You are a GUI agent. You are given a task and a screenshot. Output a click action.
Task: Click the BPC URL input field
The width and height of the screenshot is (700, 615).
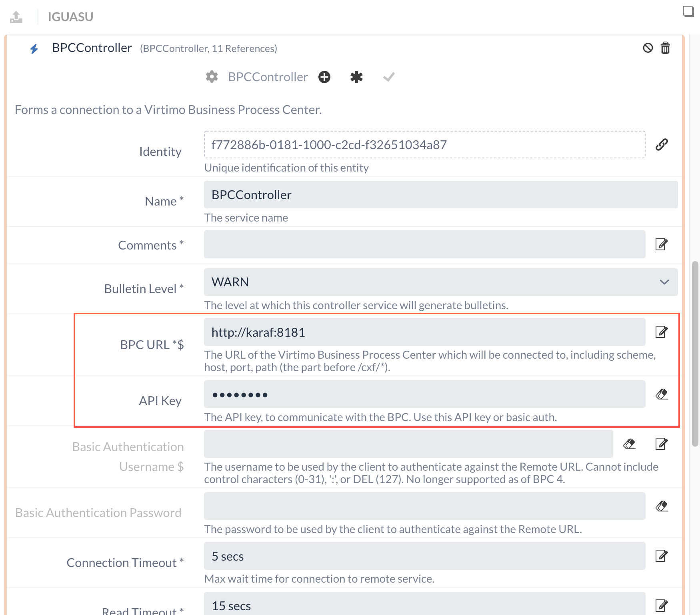(424, 332)
